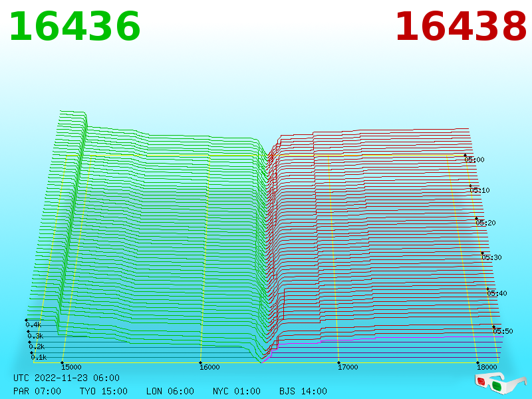The height and width of the screenshot is (399, 532).
Task: Click the 15000 price axis label
Action: click(71, 367)
